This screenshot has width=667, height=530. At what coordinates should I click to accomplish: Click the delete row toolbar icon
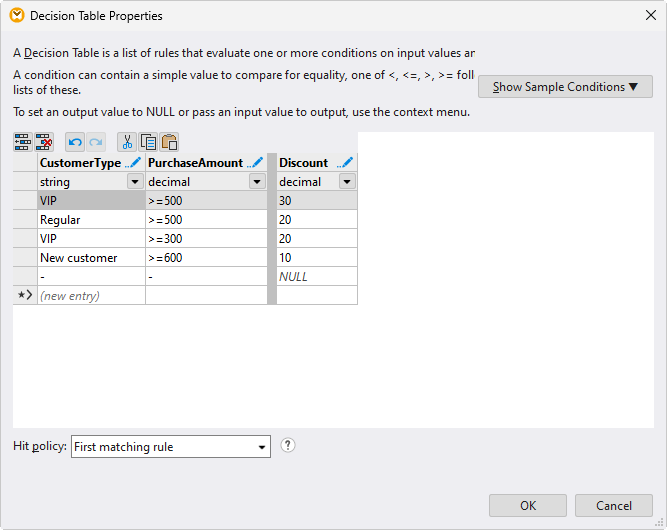(x=43, y=142)
